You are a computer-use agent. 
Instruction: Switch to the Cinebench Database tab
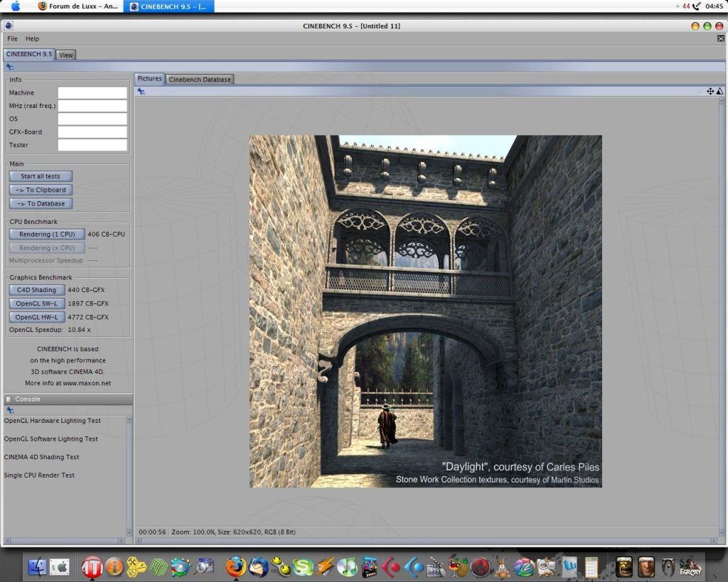[200, 80]
